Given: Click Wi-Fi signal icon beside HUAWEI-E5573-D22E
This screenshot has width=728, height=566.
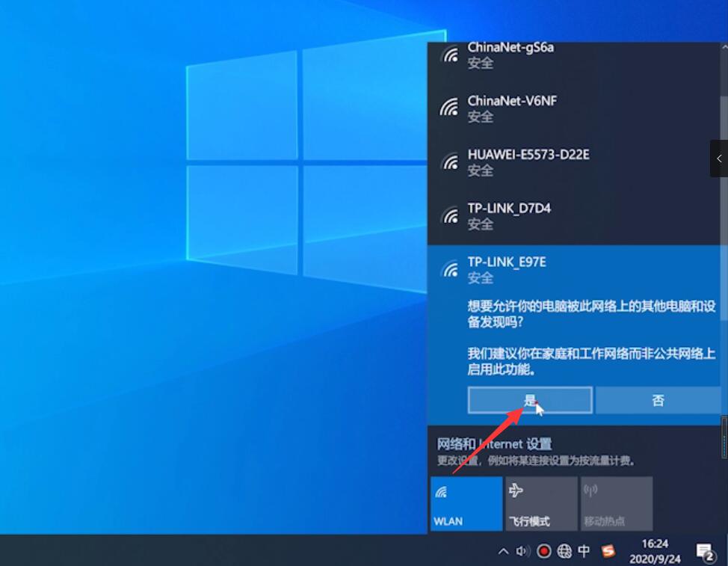Looking at the screenshot, I should click(x=449, y=161).
